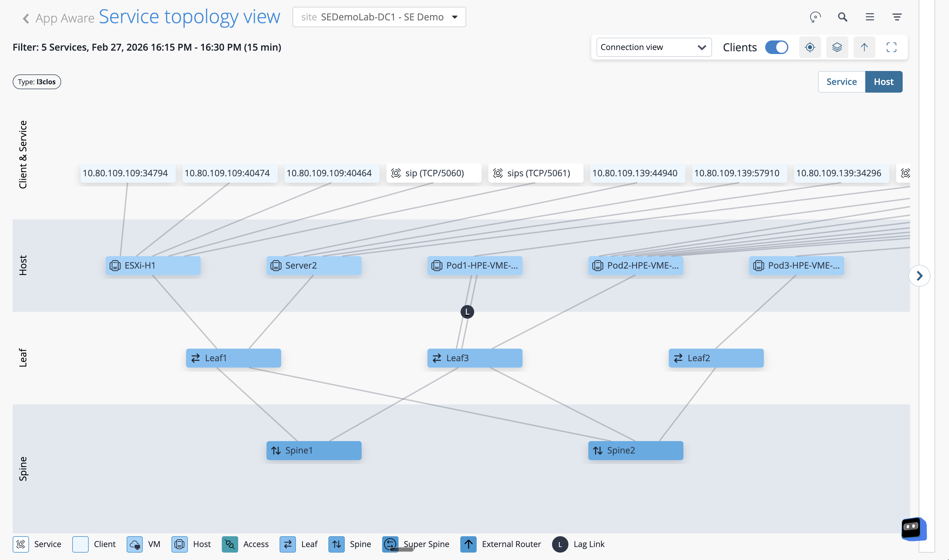This screenshot has height=560, width=949.
Task: Click the upload arrow icon in the toolbar
Action: (864, 47)
